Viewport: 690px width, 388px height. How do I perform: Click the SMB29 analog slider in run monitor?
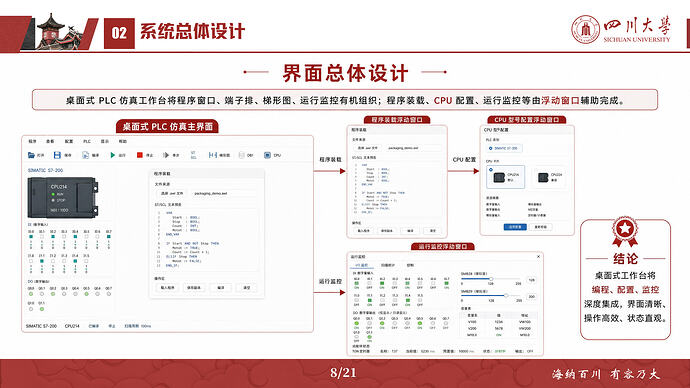click(x=490, y=296)
